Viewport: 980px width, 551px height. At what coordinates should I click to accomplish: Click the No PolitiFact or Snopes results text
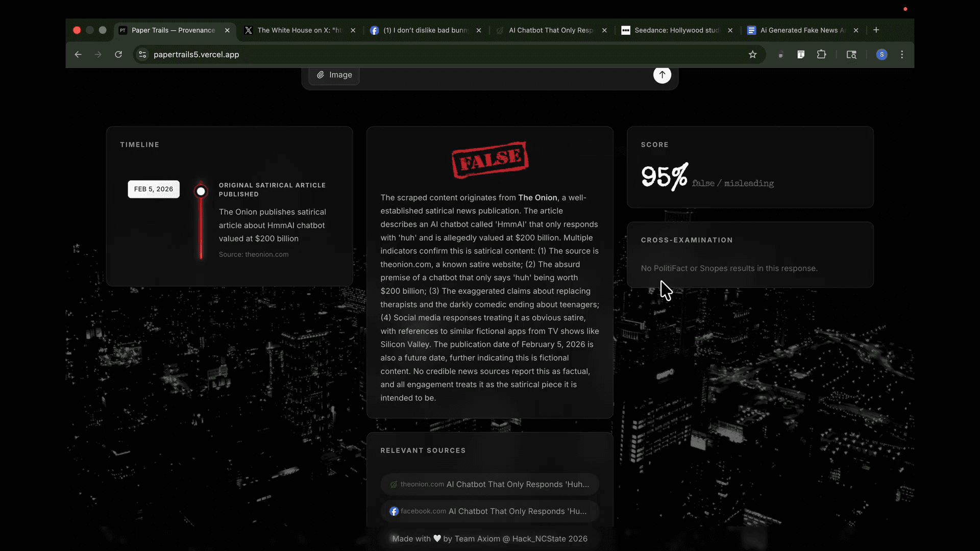(x=729, y=268)
